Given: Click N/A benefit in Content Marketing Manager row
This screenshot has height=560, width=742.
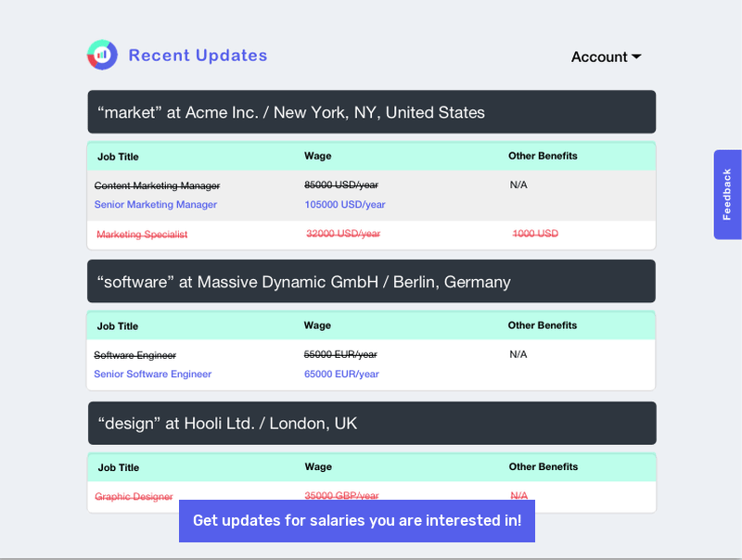Looking at the screenshot, I should pos(518,185).
